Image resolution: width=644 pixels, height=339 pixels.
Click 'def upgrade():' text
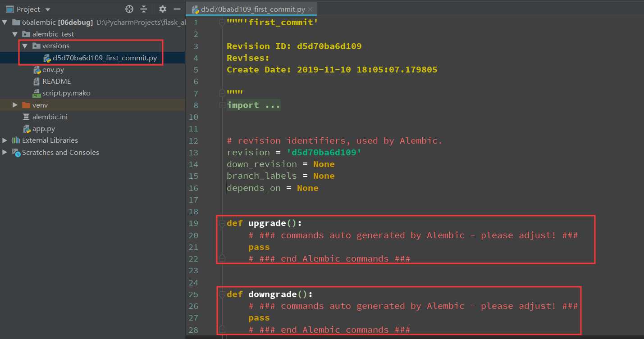click(x=265, y=223)
